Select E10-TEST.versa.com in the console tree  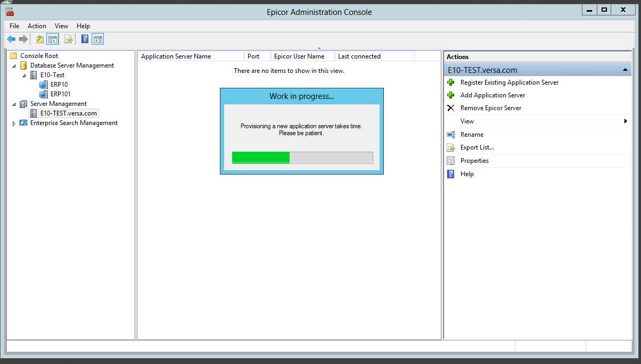[x=69, y=113]
